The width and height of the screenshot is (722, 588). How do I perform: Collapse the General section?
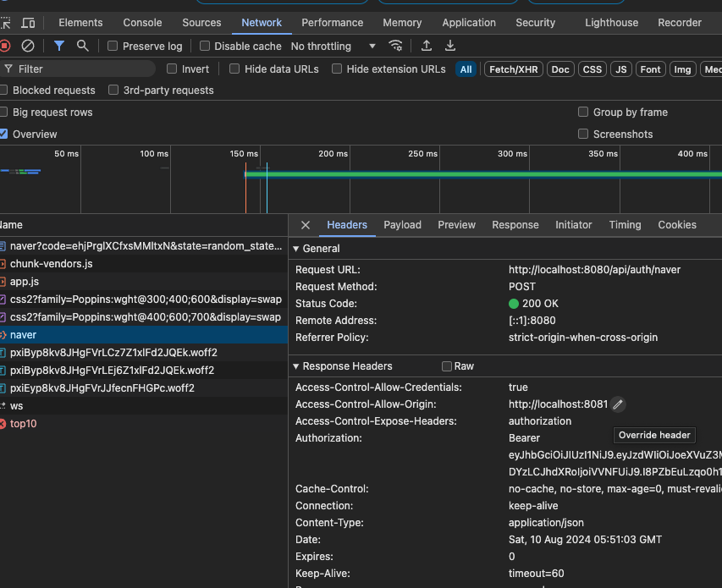tap(296, 249)
